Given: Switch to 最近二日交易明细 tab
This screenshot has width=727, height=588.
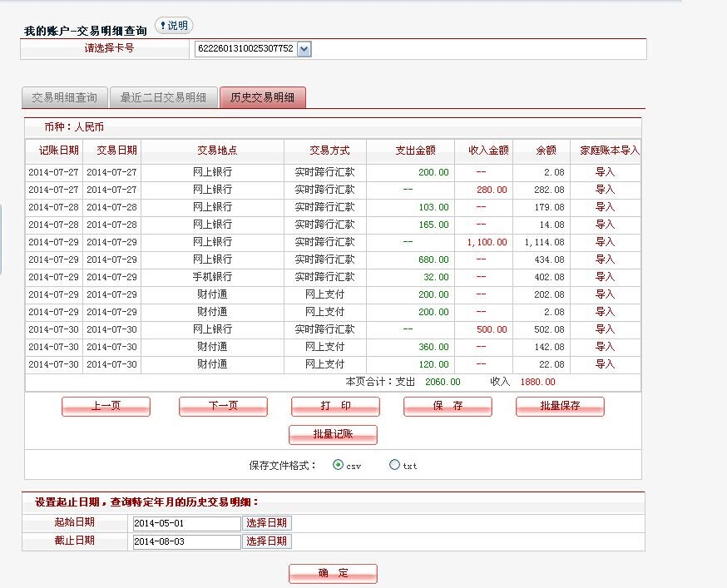Looking at the screenshot, I should click(x=163, y=97).
